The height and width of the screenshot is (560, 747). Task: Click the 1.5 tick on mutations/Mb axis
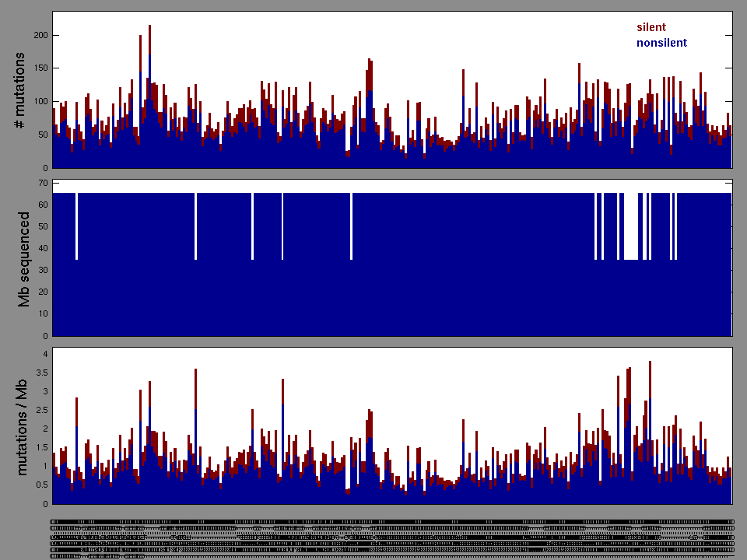pos(44,448)
